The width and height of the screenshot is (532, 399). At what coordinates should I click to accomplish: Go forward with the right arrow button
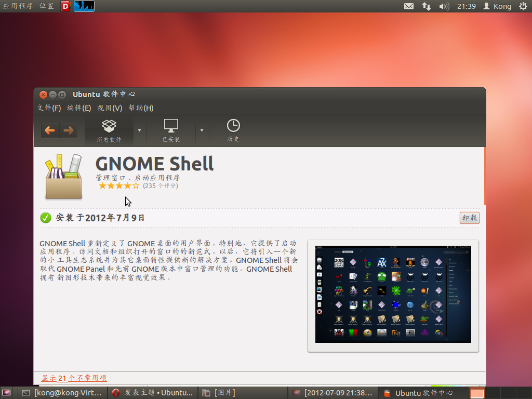point(69,130)
